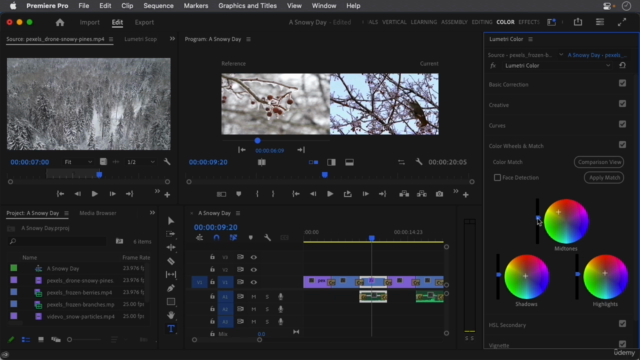This screenshot has height=360, width=640.
Task: Click the Shadows color wheel
Action: [x=527, y=277]
